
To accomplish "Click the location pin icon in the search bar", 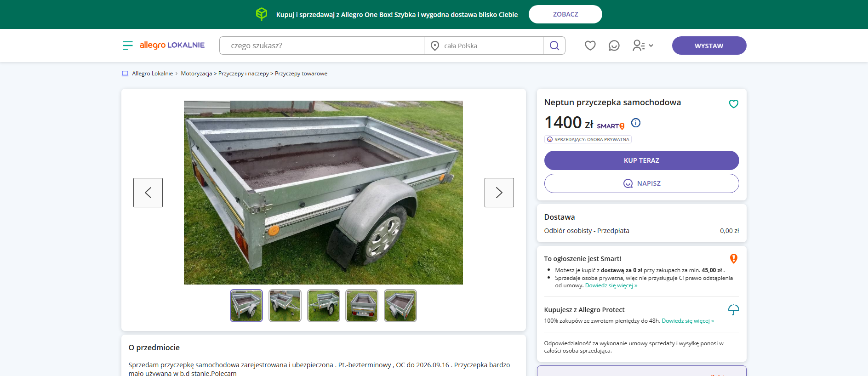I will pyautogui.click(x=434, y=46).
